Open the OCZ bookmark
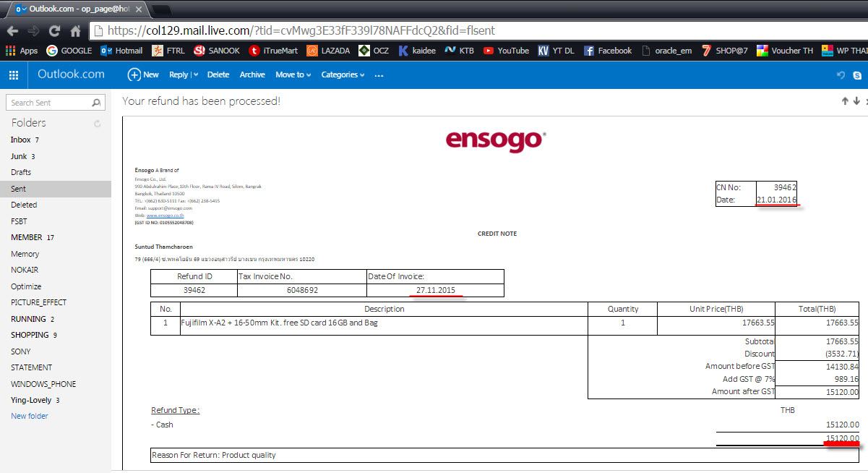Screen dimensions: 868x473 pos(374,51)
